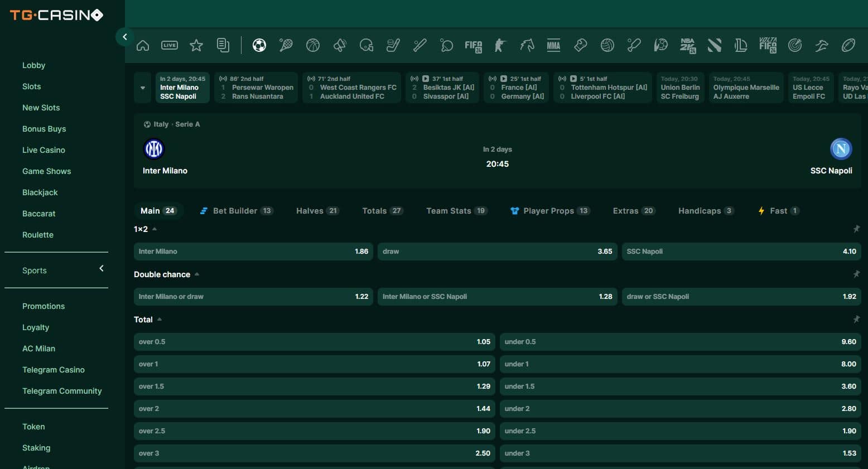The width and height of the screenshot is (868, 469).
Task: Select the Counter-Strike shooter icon
Action: (x=500, y=45)
